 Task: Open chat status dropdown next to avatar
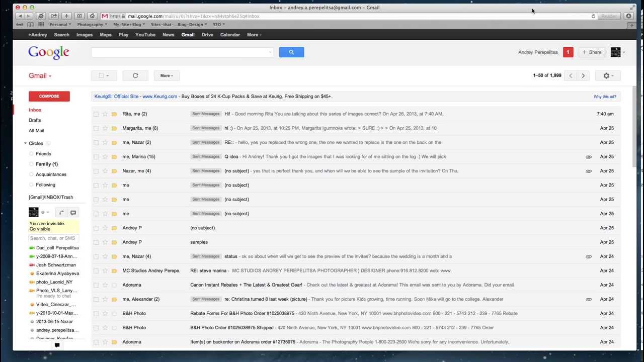(x=45, y=213)
